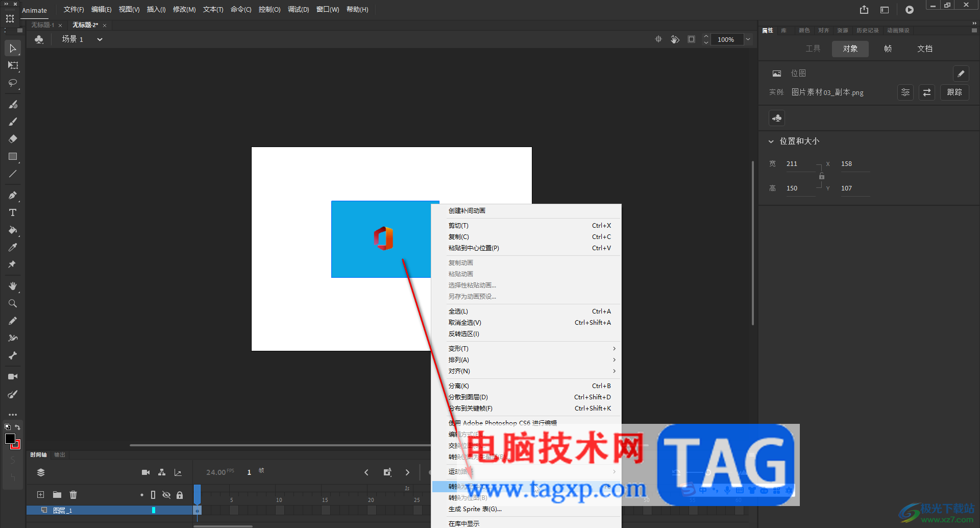Delete the selected layer with trash icon
The width and height of the screenshot is (980, 528).
click(73, 495)
